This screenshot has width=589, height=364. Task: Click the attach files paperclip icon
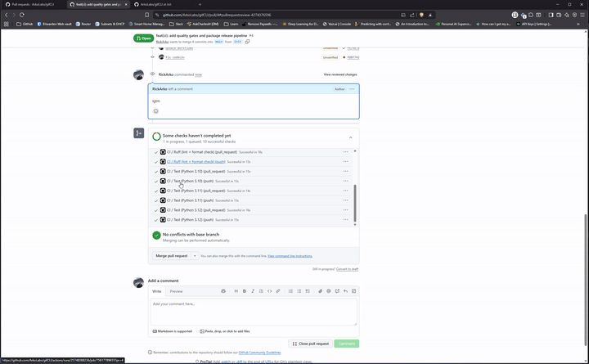coord(320,291)
